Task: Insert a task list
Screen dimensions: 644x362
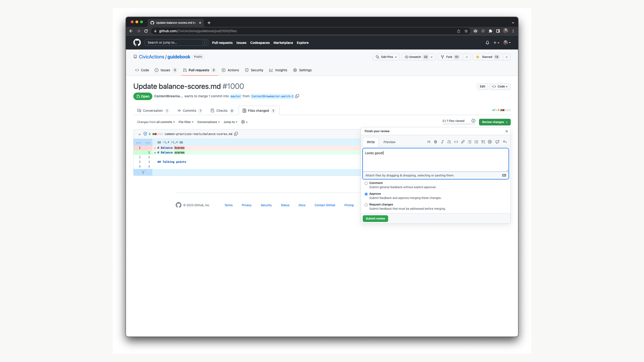Action: pos(483,142)
